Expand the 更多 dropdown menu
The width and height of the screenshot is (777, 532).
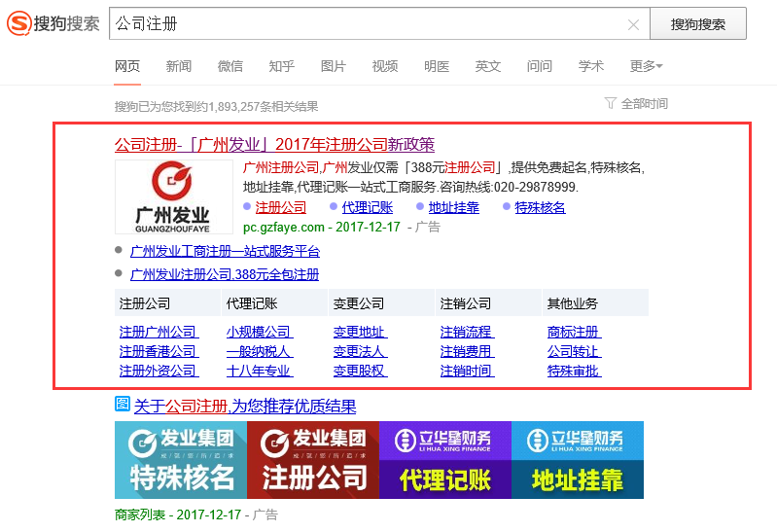646,66
